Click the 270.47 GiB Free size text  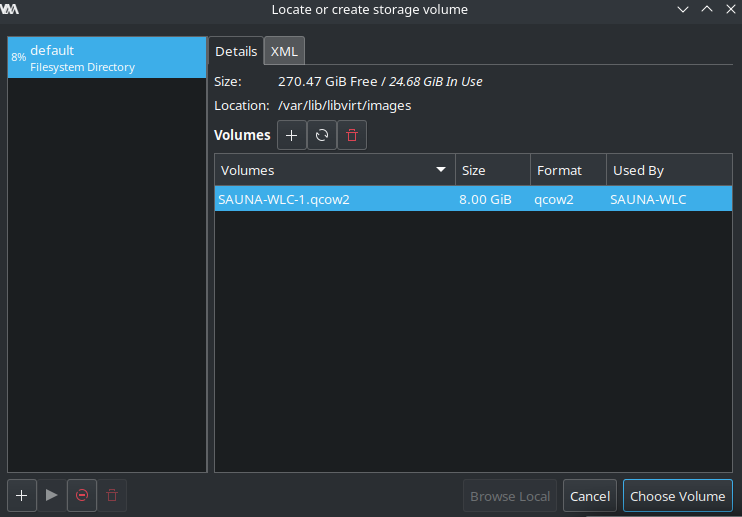327,81
